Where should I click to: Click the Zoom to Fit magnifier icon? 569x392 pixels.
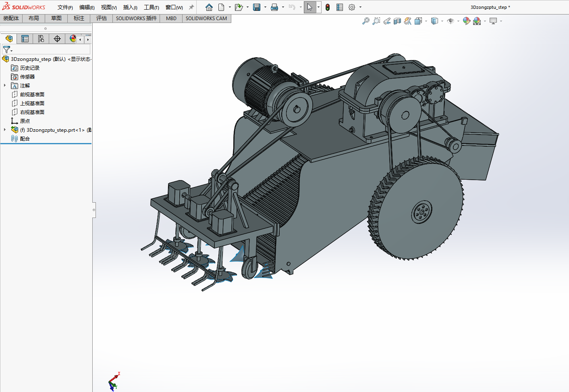[366, 21]
